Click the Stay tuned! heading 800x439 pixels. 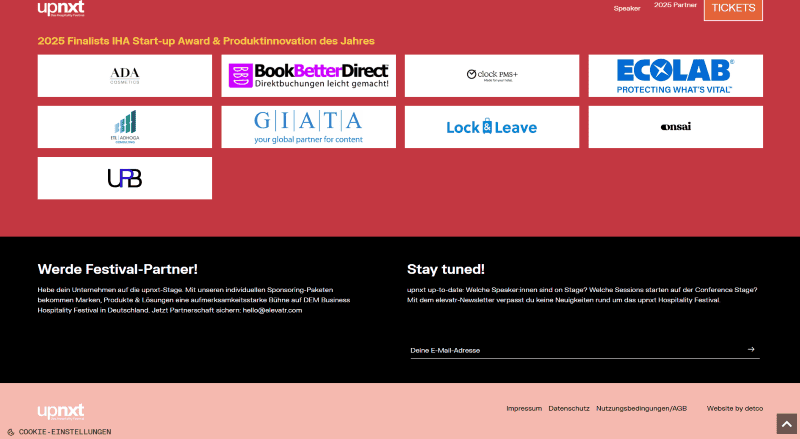[x=446, y=269]
